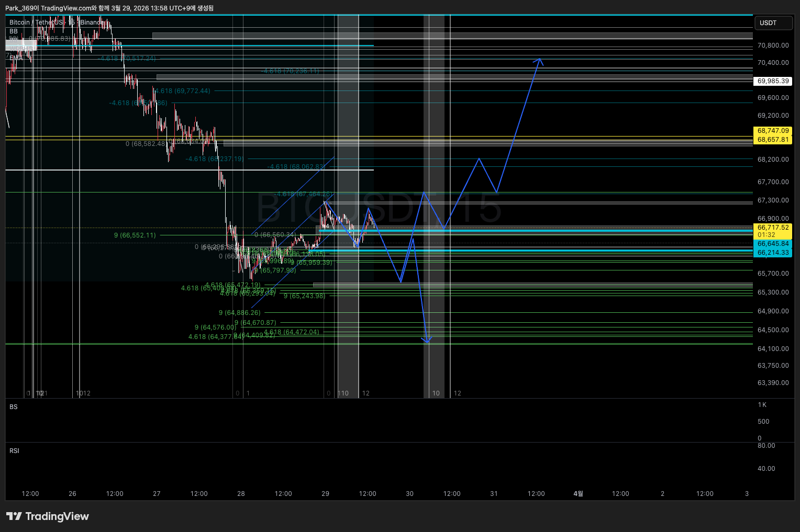Click date 26 on the time axis

(x=72, y=494)
